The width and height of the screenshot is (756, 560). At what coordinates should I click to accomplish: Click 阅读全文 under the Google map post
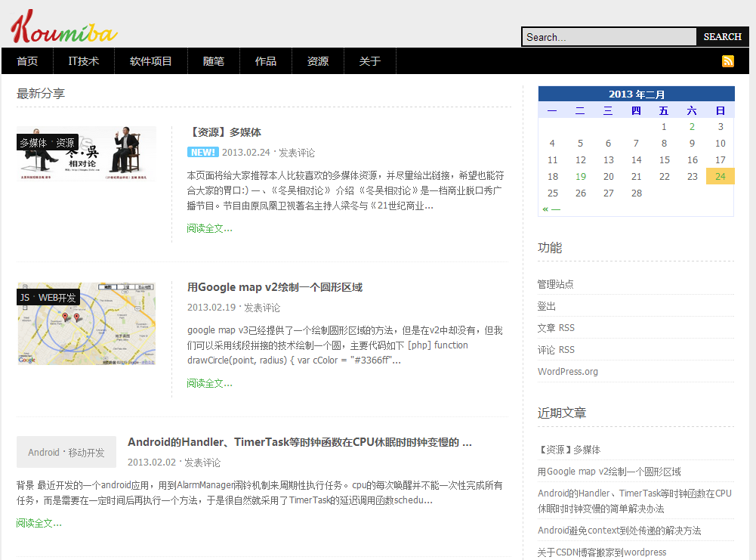pyautogui.click(x=209, y=383)
